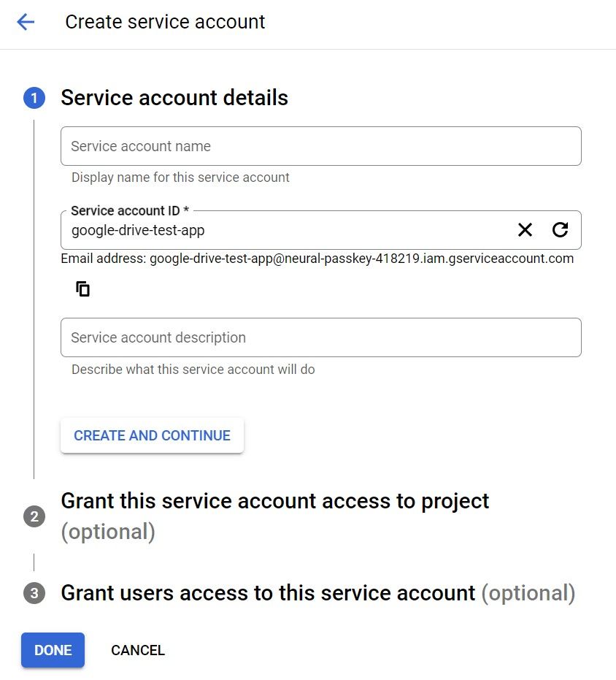Clear the Service account ID with the X icon
616x680 pixels.
525,229
